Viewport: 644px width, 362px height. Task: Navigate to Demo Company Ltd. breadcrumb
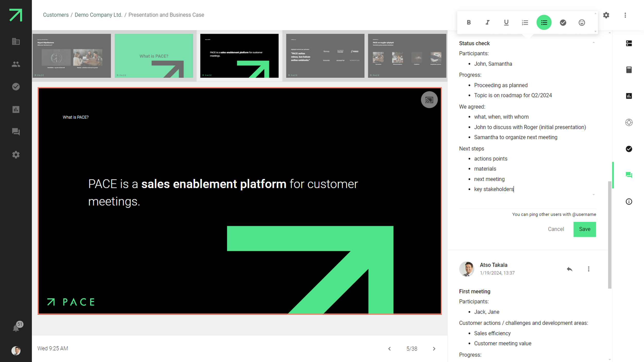pos(98,15)
